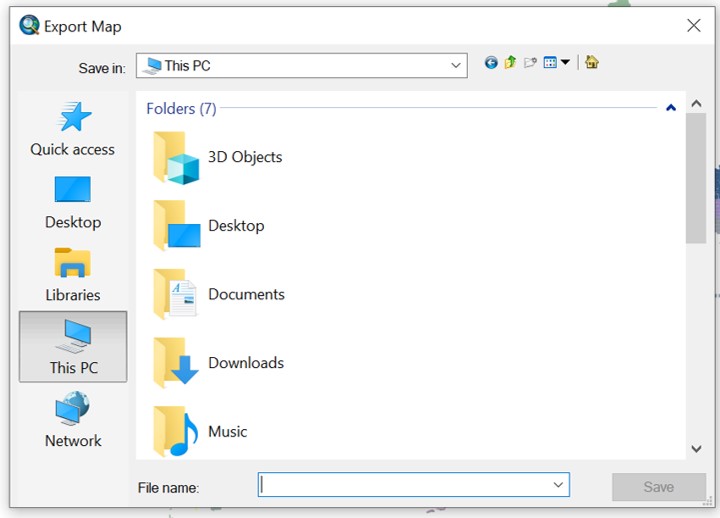Select This PC in the sidebar
The height and width of the screenshot is (518, 720).
[x=73, y=347]
